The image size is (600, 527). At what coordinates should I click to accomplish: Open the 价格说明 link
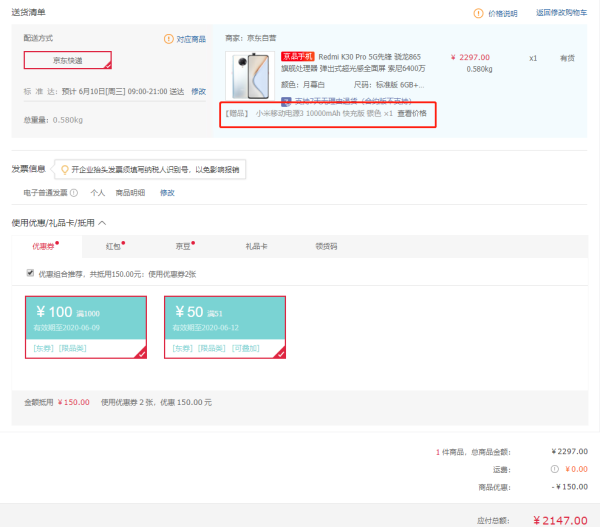click(503, 14)
